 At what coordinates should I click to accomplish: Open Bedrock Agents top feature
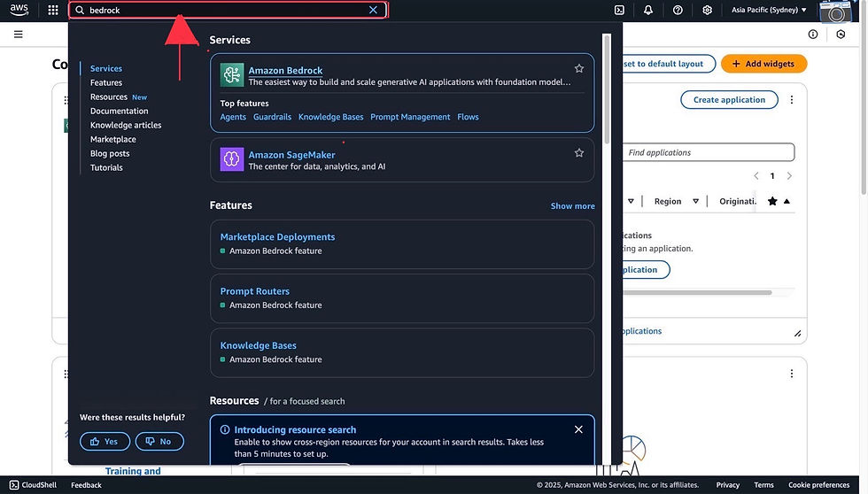pos(233,117)
